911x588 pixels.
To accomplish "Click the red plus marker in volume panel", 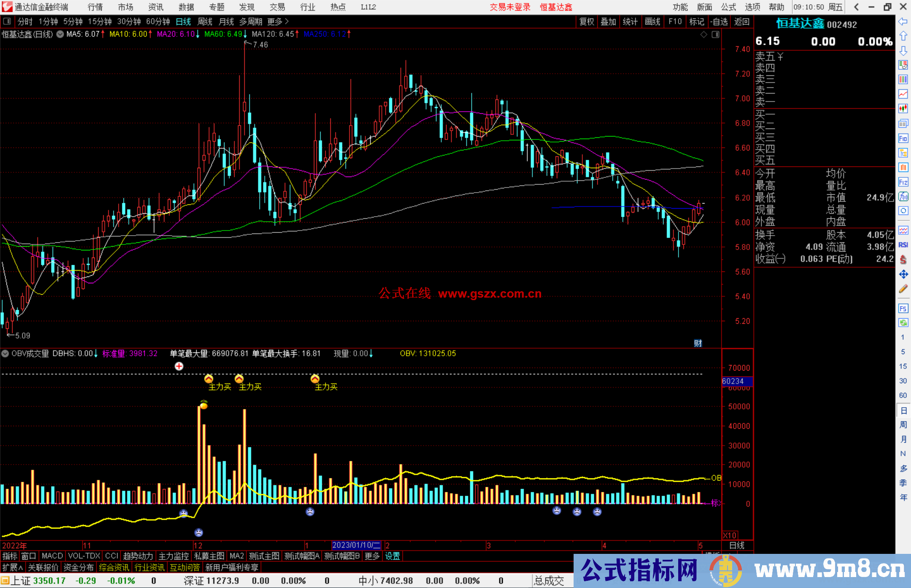I will [x=179, y=366].
